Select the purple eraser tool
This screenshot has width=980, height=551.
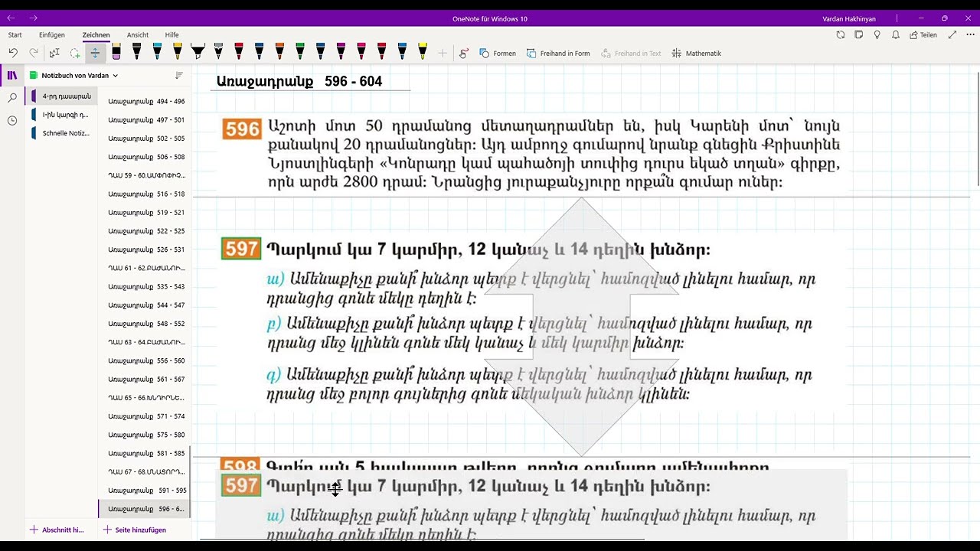[116, 51]
